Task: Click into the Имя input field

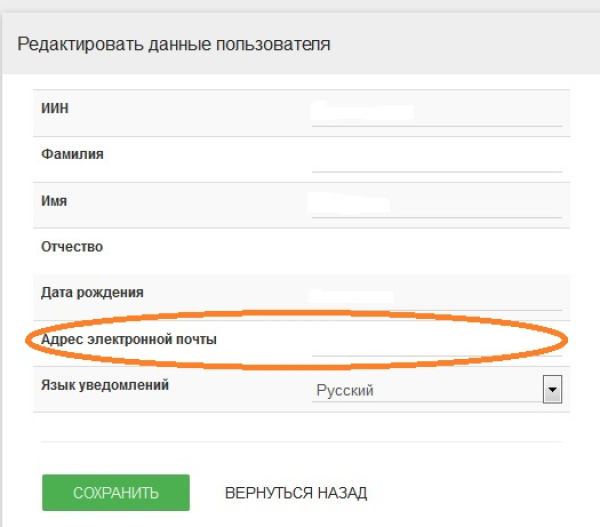Action: coord(436,204)
